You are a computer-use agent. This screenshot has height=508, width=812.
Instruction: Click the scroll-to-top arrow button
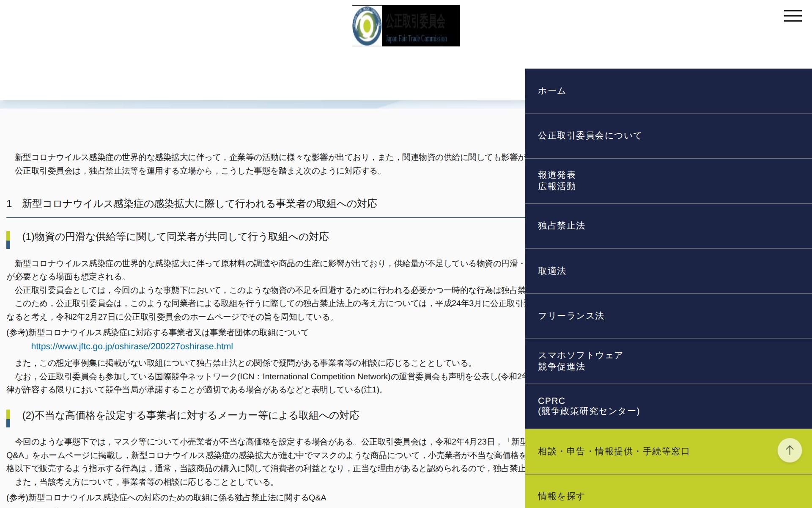789,450
